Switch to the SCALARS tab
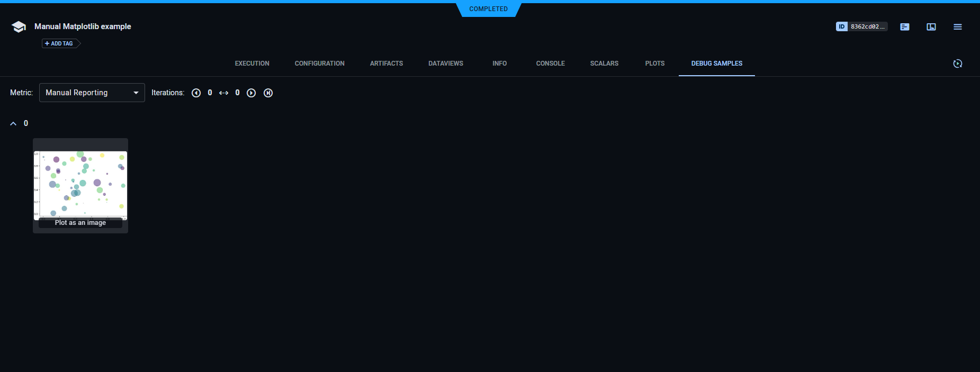 (x=604, y=63)
